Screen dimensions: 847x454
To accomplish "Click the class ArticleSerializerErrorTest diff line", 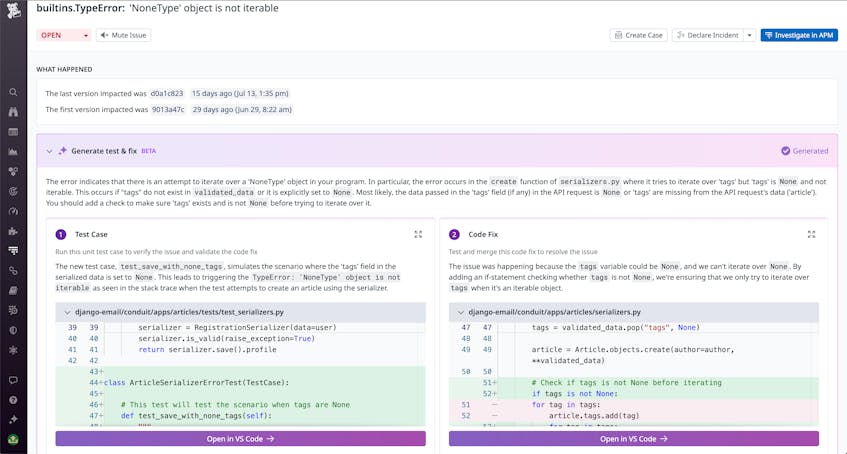I will pyautogui.click(x=240, y=383).
